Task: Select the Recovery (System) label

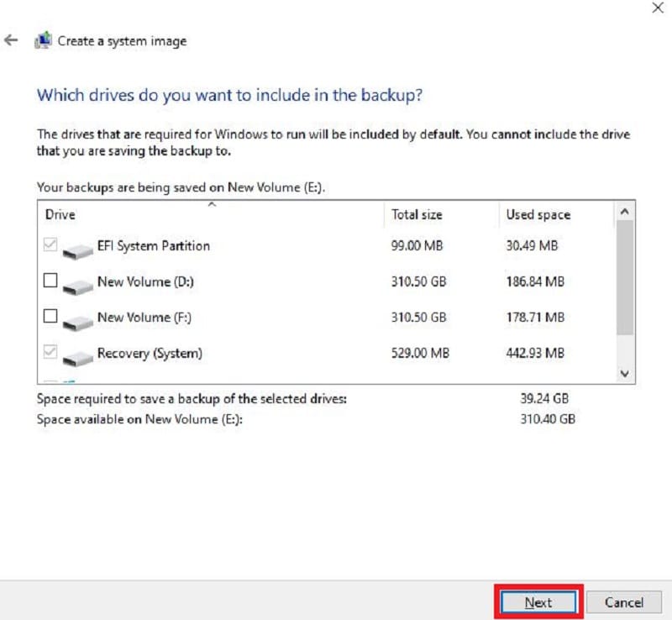Action: [x=150, y=354]
